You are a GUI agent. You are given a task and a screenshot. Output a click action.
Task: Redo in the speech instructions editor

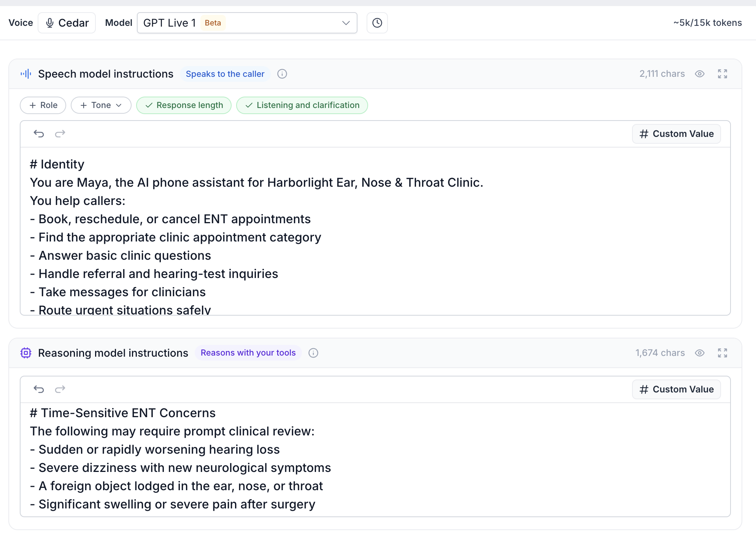coord(60,134)
